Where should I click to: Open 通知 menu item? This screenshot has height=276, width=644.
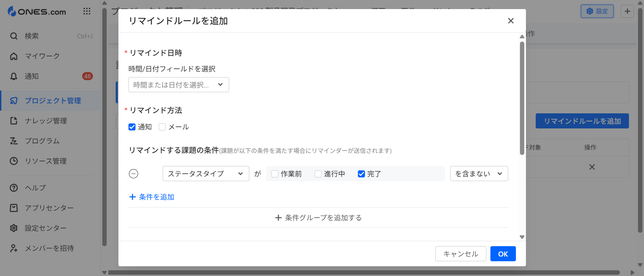click(x=50, y=76)
